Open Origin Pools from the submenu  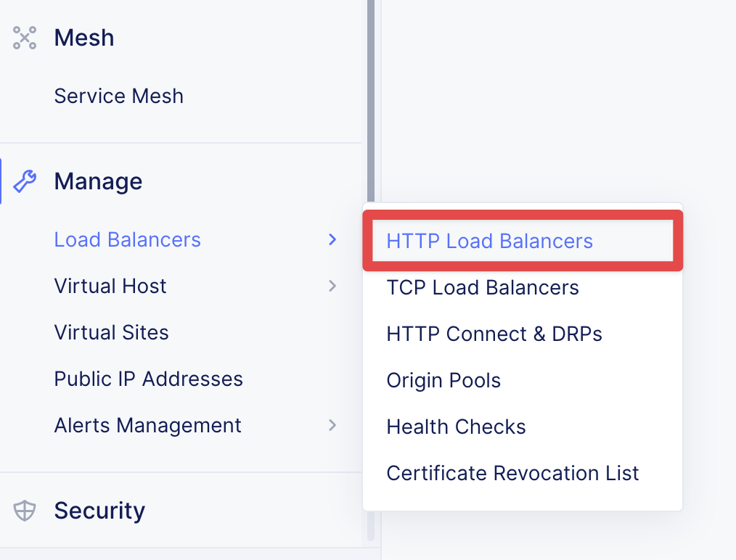coord(443,380)
